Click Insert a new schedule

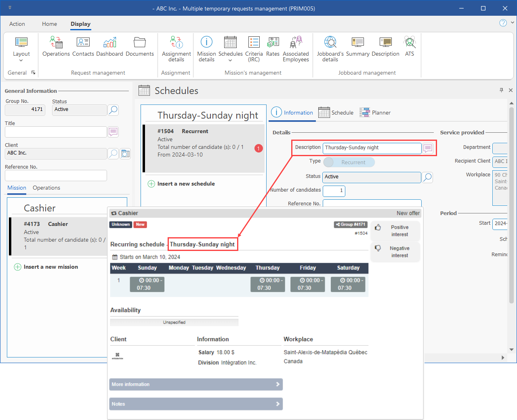tap(186, 184)
